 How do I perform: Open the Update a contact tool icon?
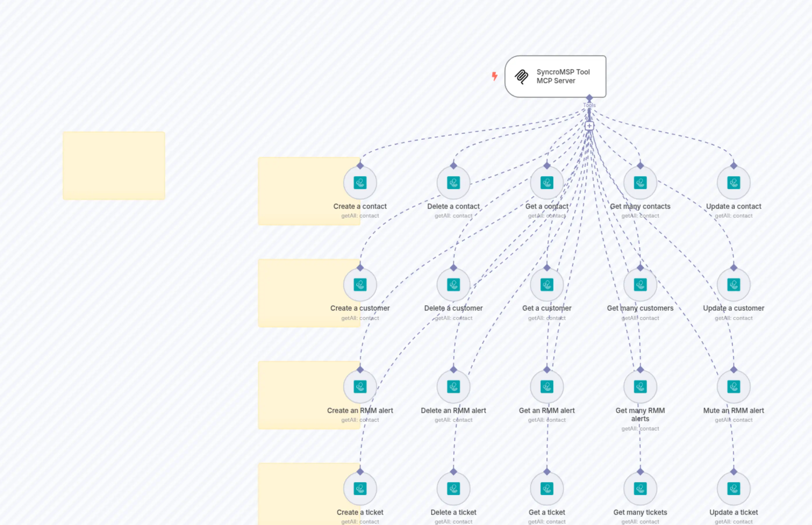tap(733, 183)
